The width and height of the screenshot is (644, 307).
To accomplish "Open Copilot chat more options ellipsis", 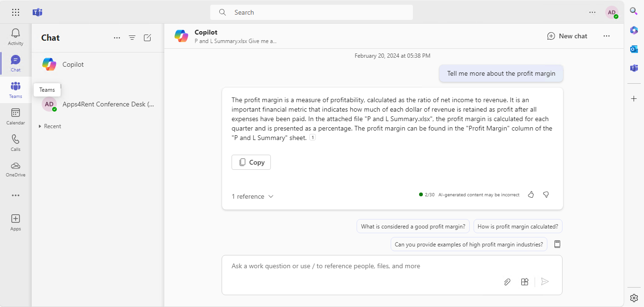I will [607, 36].
